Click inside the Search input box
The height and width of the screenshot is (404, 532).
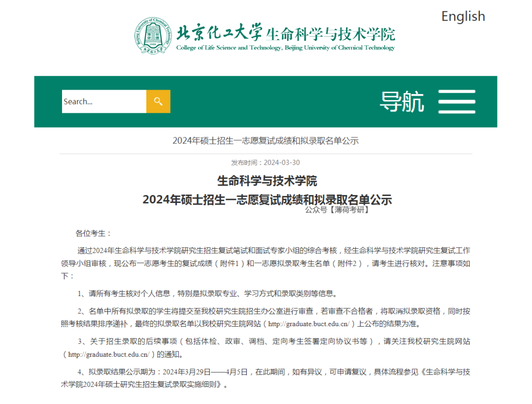(103, 101)
